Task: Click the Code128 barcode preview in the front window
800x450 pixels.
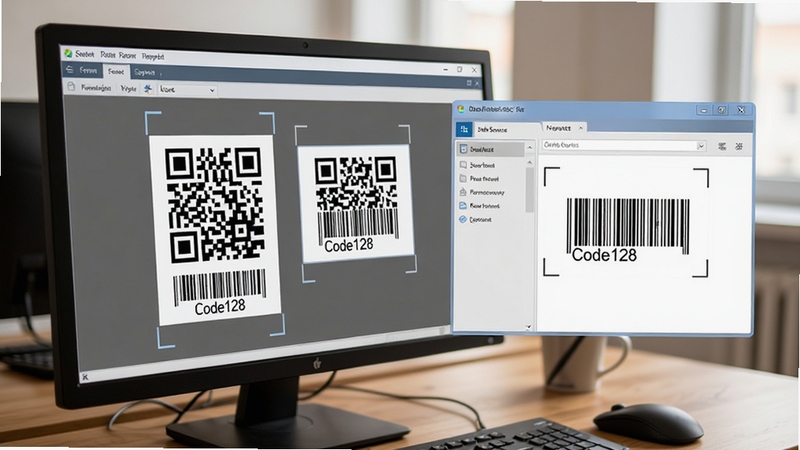Action: tap(628, 230)
